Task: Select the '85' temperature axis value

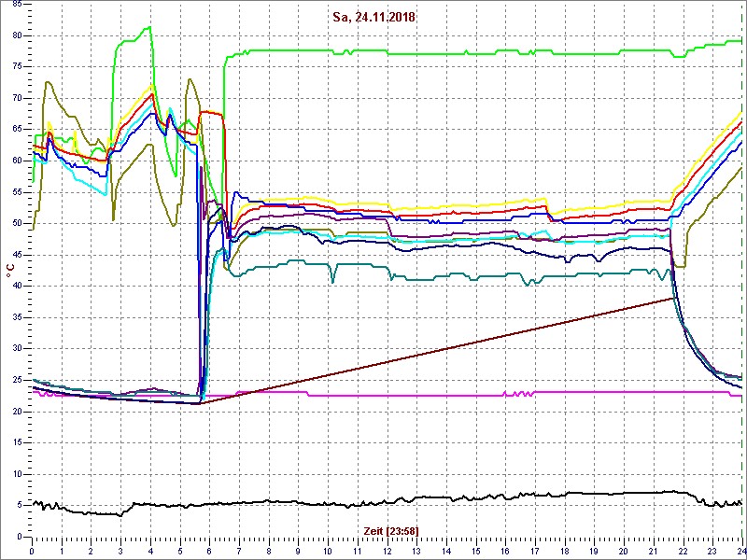Action: 16,4
